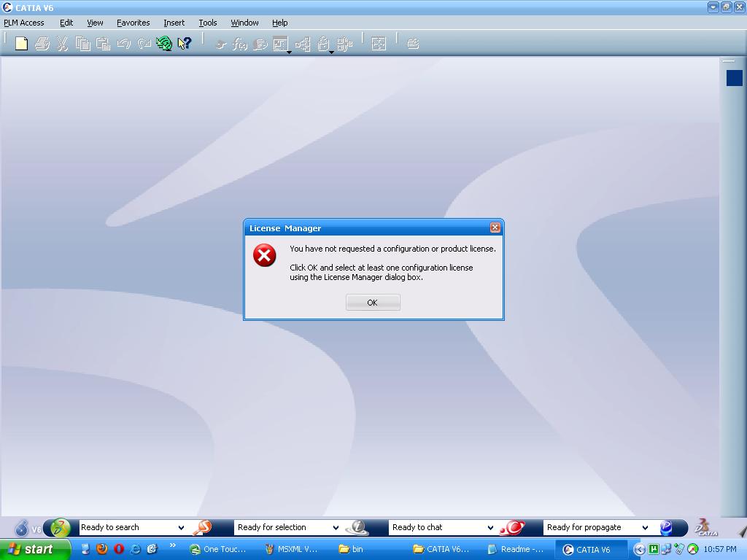
Task: Click the Paste toolbar icon
Action: (103, 44)
